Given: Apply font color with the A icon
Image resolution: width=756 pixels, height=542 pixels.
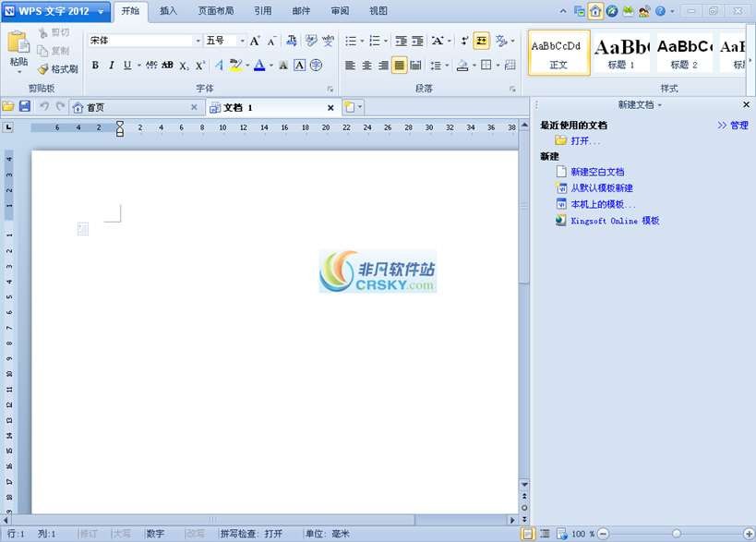Looking at the screenshot, I should (x=259, y=66).
